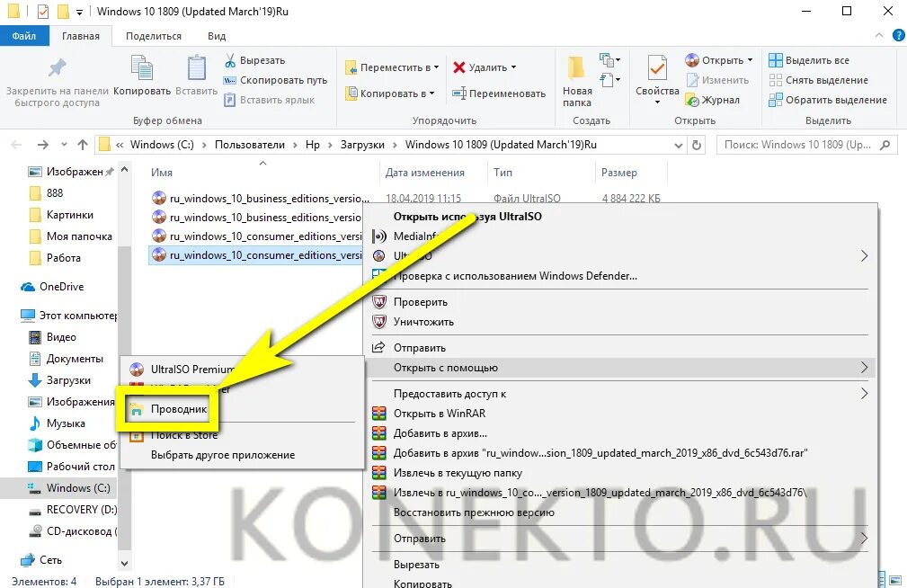
Task: Click Добавить в архив... entry
Action: tap(440, 432)
